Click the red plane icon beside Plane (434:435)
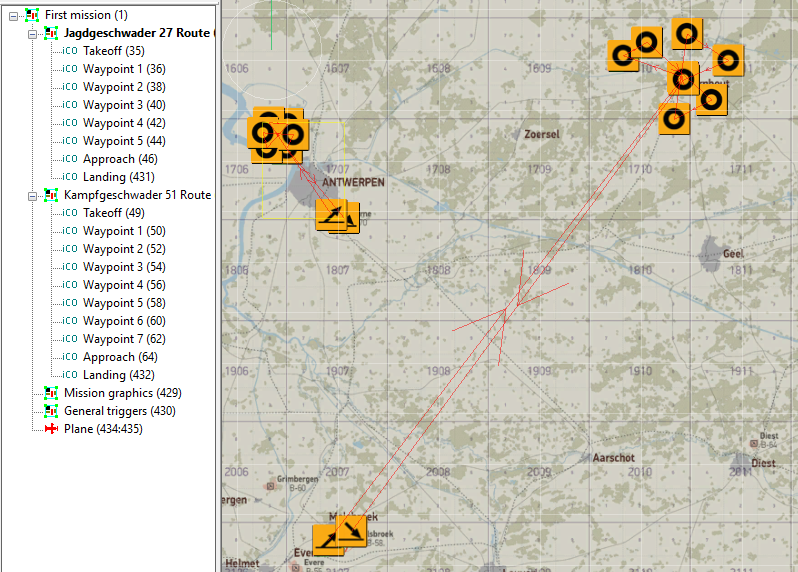798x572 pixels. (51, 429)
